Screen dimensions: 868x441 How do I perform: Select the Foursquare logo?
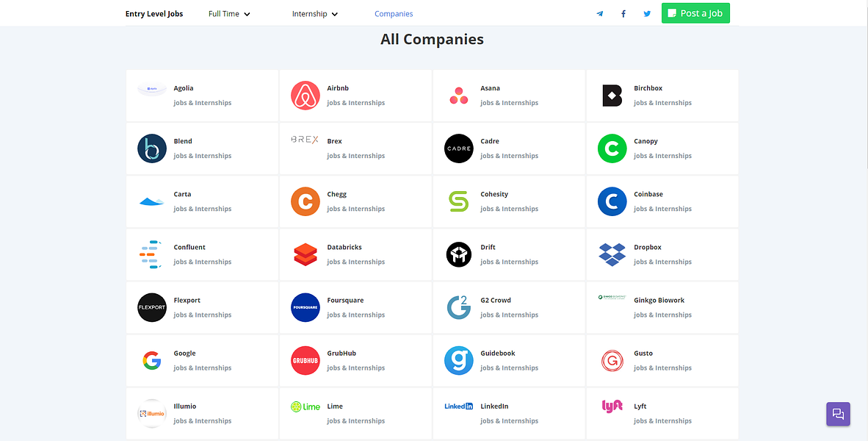305,307
